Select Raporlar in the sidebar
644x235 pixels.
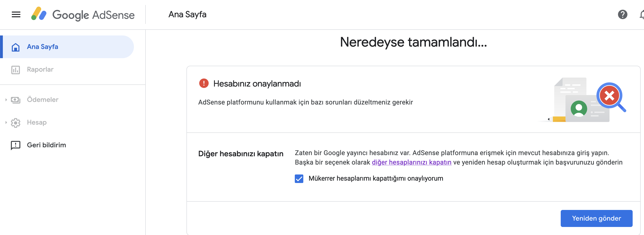[40, 70]
